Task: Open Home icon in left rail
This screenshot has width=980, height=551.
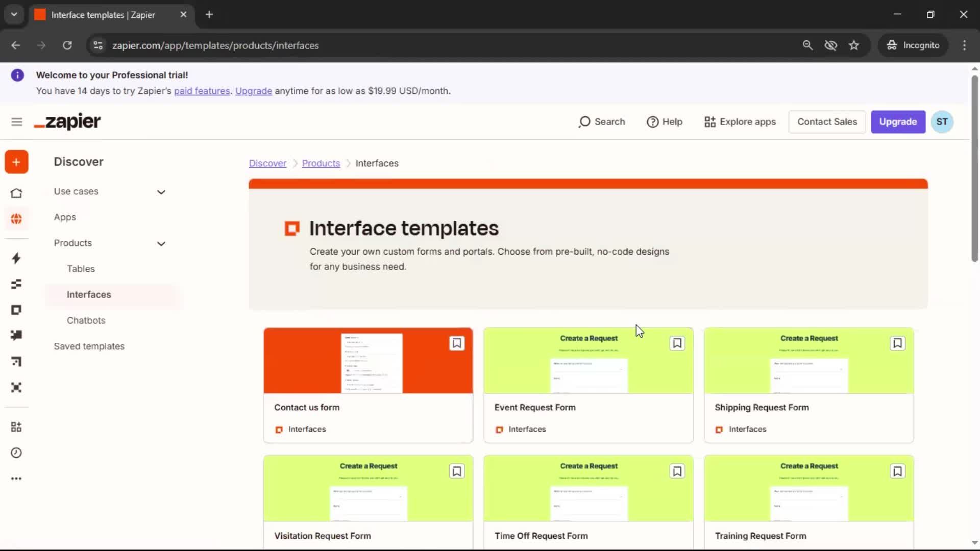Action: click(16, 193)
